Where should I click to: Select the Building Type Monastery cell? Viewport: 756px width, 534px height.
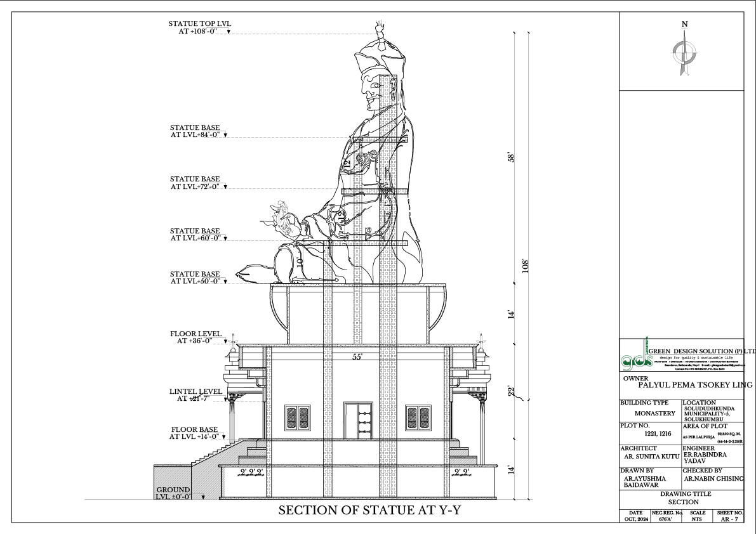pos(649,411)
